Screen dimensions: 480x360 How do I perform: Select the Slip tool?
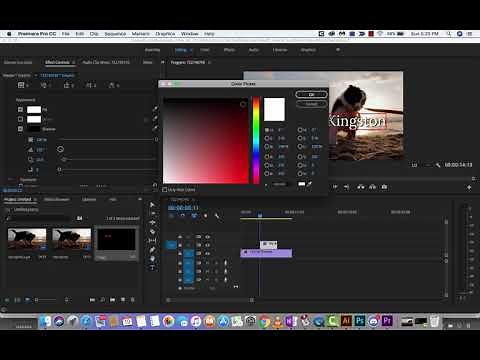pos(153,240)
